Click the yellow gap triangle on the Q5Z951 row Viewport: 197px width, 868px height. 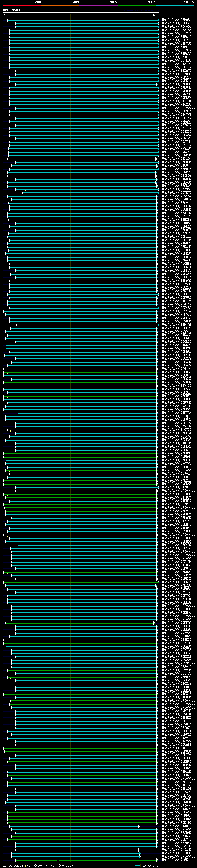click(x=25, y=190)
